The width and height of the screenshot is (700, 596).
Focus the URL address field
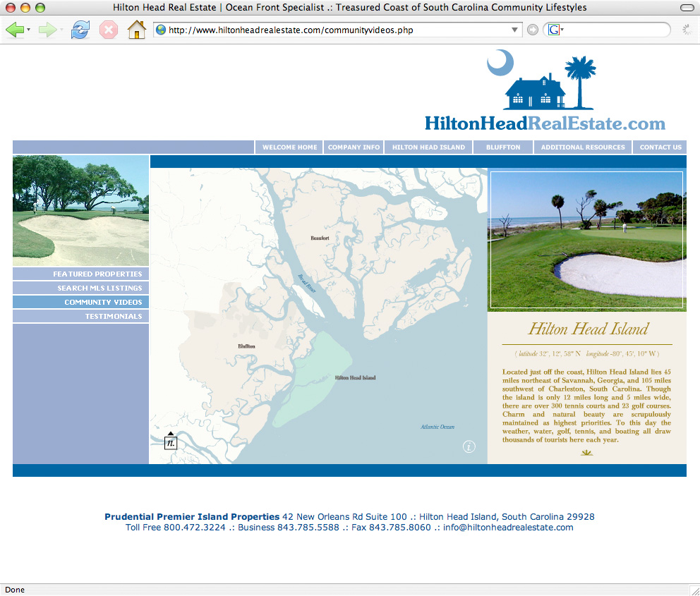coord(338,30)
